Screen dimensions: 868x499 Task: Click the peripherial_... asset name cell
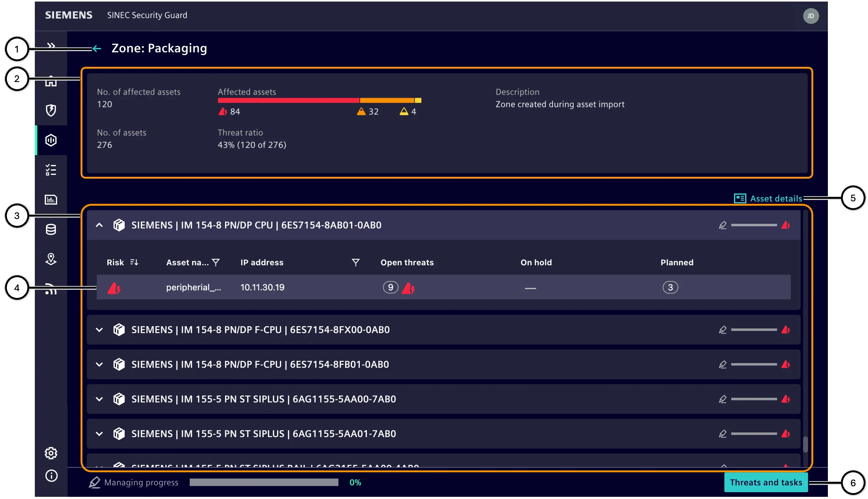[x=193, y=287]
